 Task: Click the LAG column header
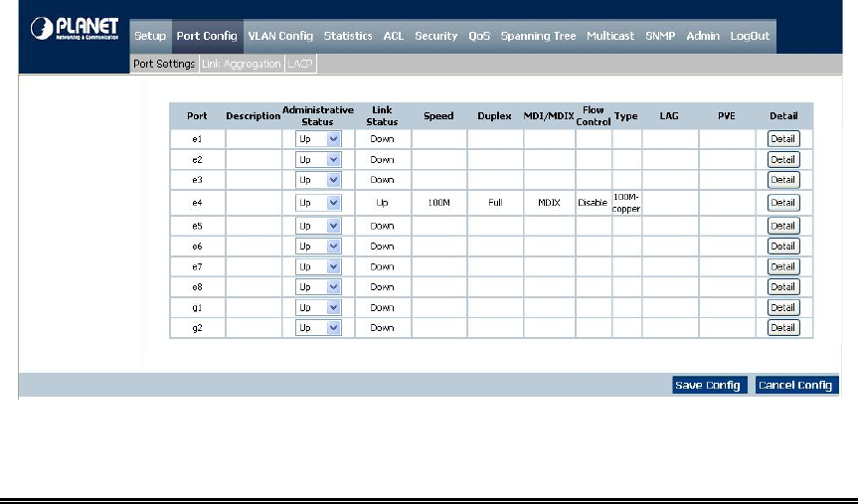point(669,116)
